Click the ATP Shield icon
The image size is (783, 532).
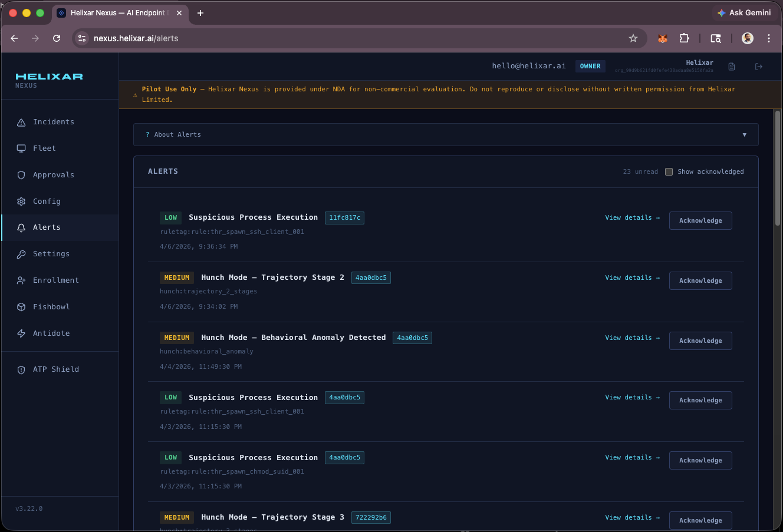(21, 369)
